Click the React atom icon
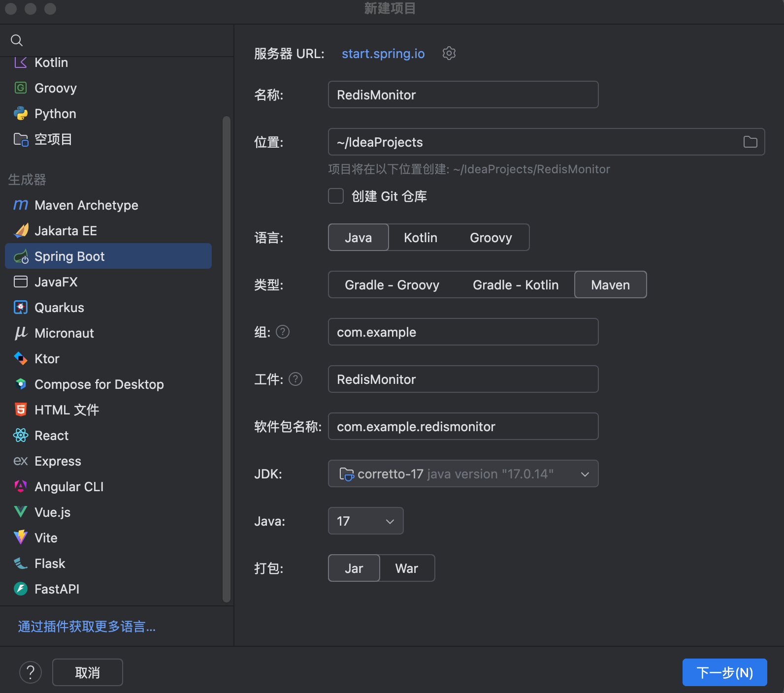This screenshot has width=784, height=693. [21, 436]
